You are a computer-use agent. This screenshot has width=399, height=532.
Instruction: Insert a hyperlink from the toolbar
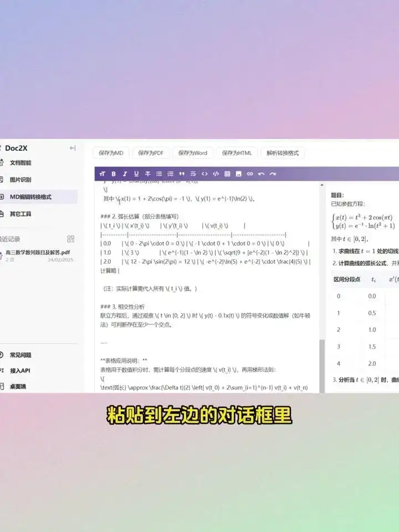250,173
